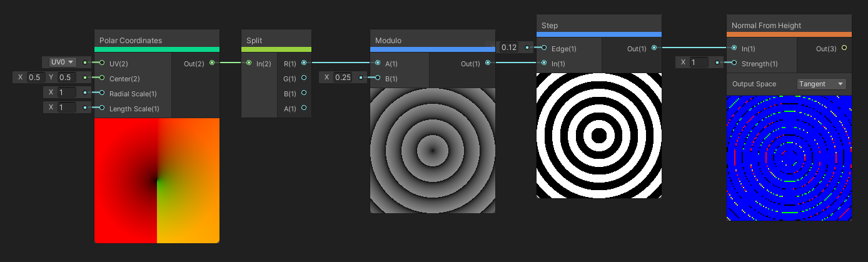Screen dimensions: 868x262
Task: Select the Polar Coordinates node title
Action: click(131, 41)
